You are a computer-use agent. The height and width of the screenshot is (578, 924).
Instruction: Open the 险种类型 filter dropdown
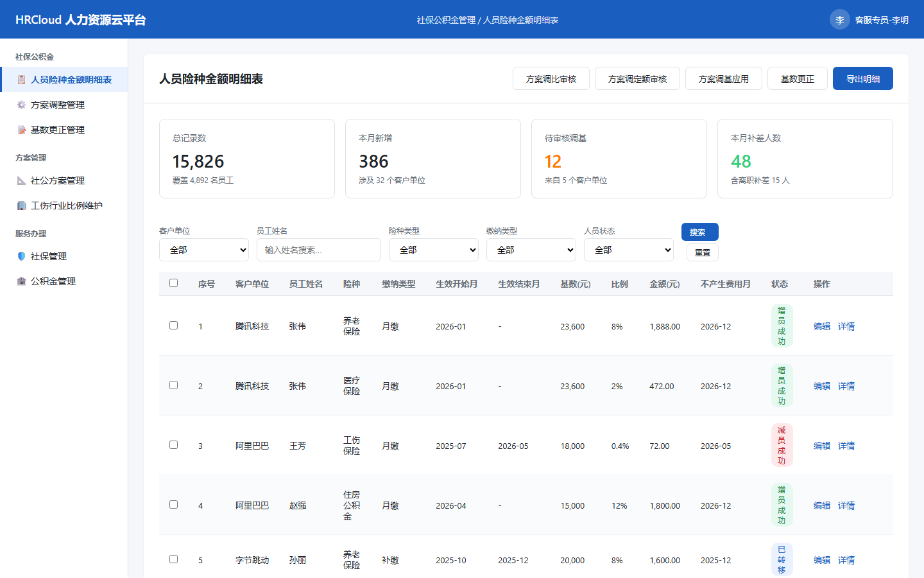(434, 250)
